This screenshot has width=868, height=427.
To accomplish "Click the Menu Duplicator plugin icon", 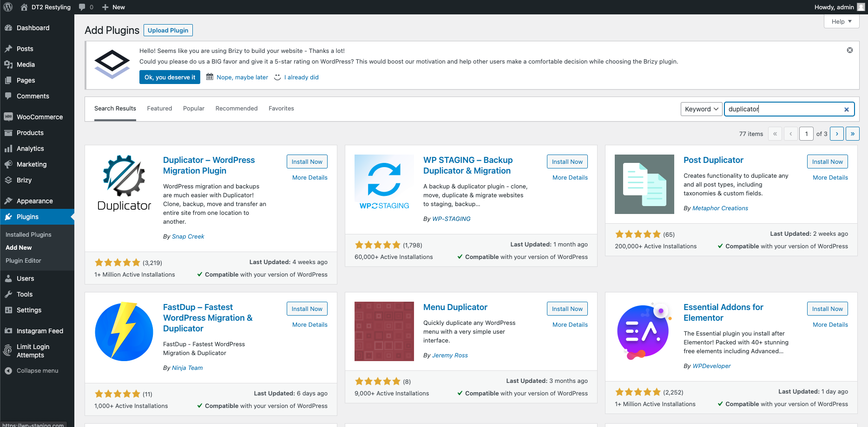I will 384,331.
